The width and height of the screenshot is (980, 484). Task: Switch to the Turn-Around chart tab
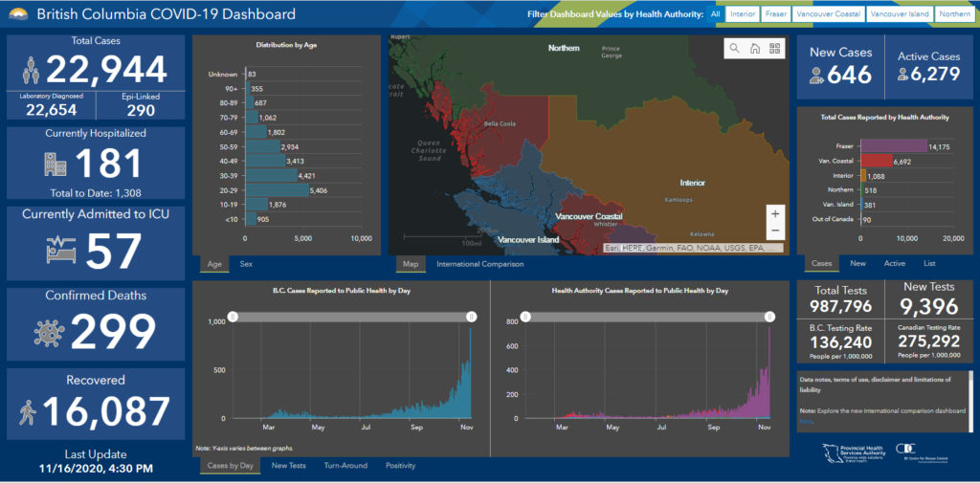[345, 466]
